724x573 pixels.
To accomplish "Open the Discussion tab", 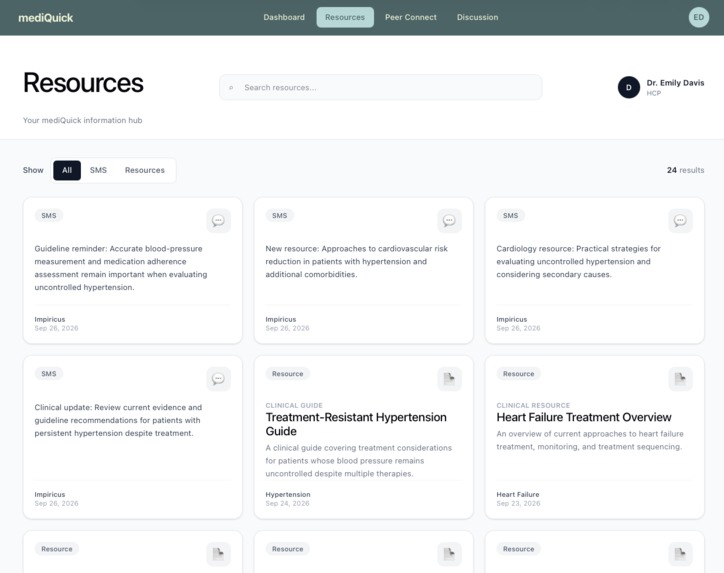I will [x=477, y=18].
